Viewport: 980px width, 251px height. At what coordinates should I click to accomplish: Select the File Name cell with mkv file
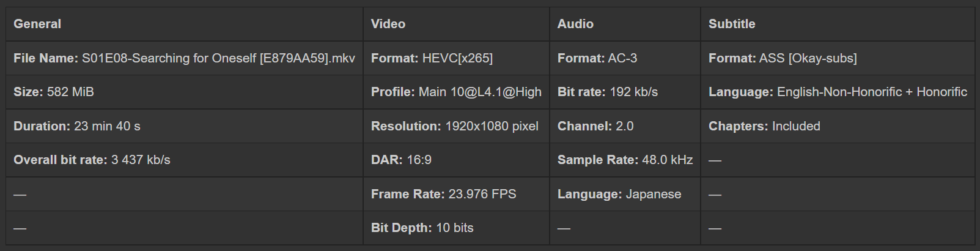coord(184,58)
